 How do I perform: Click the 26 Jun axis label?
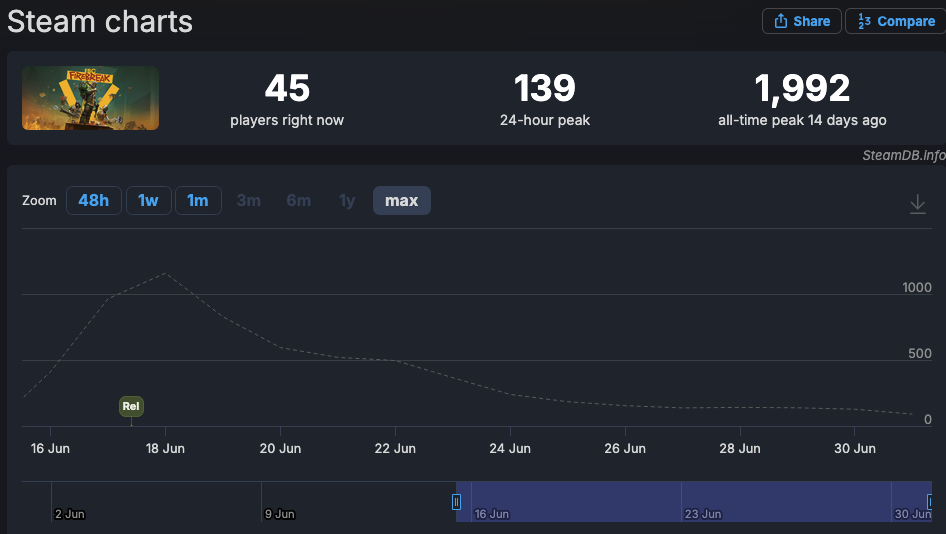point(625,448)
